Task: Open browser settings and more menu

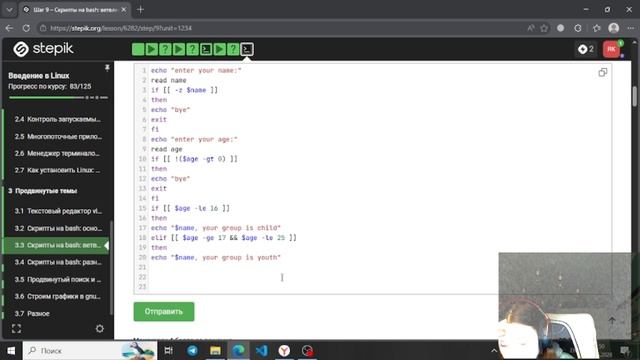Action: click(631, 28)
